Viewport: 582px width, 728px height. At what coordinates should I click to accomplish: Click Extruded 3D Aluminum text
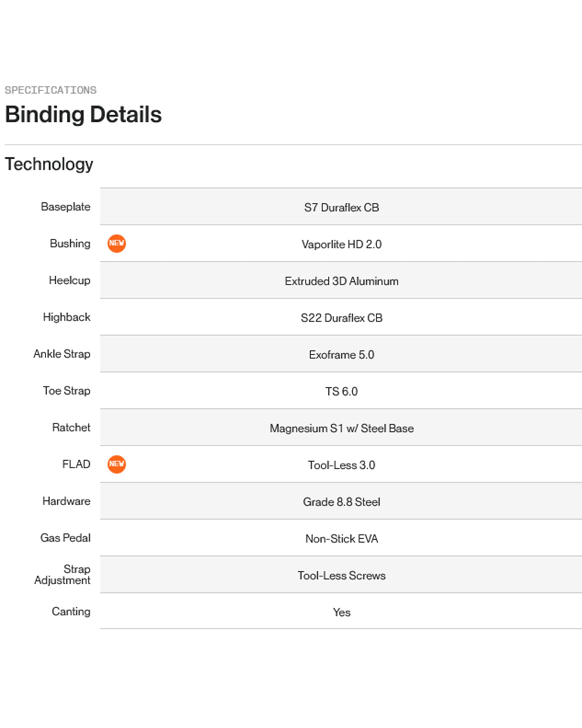tap(341, 281)
